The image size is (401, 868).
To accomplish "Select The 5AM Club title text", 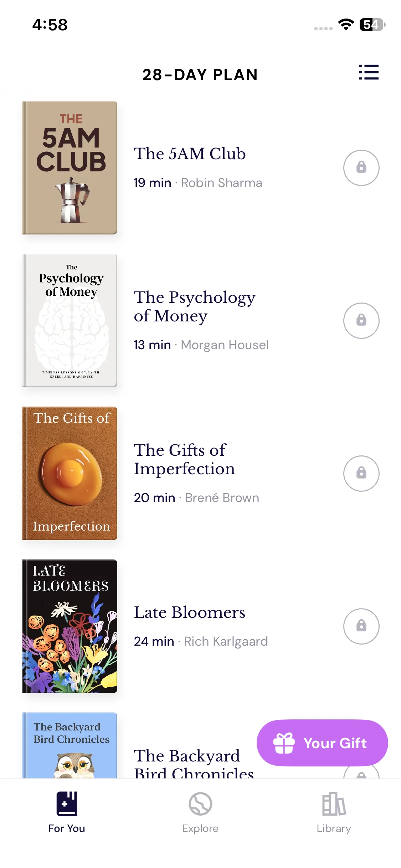I will pyautogui.click(x=190, y=154).
